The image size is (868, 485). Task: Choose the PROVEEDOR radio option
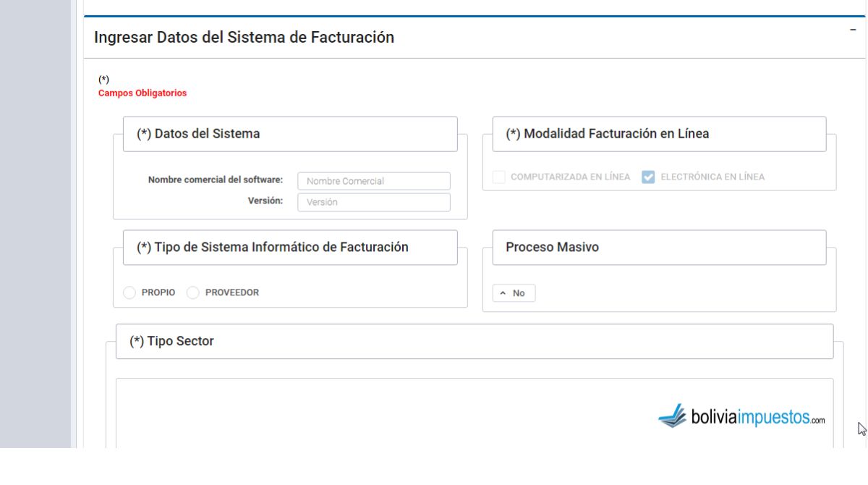(193, 293)
